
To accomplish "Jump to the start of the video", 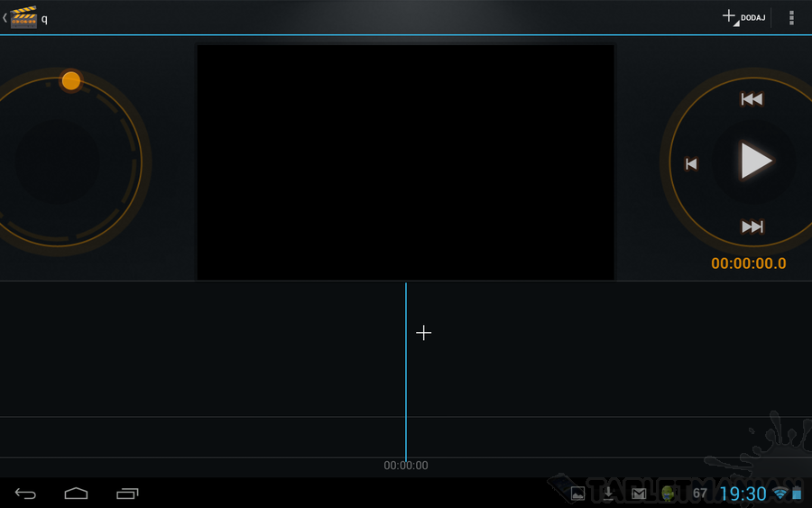I will click(x=752, y=99).
